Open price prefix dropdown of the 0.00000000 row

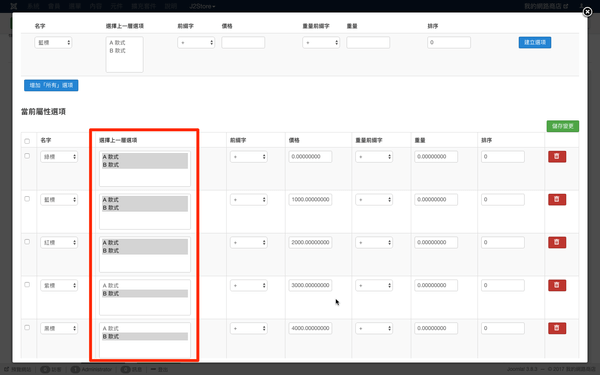[249, 157]
